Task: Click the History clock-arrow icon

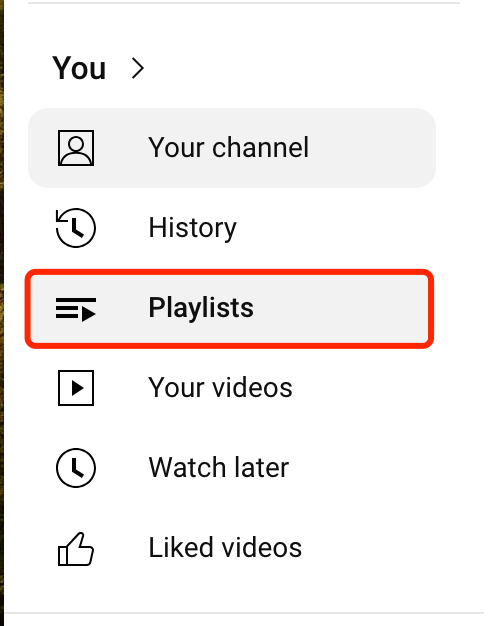Action: tap(75, 228)
